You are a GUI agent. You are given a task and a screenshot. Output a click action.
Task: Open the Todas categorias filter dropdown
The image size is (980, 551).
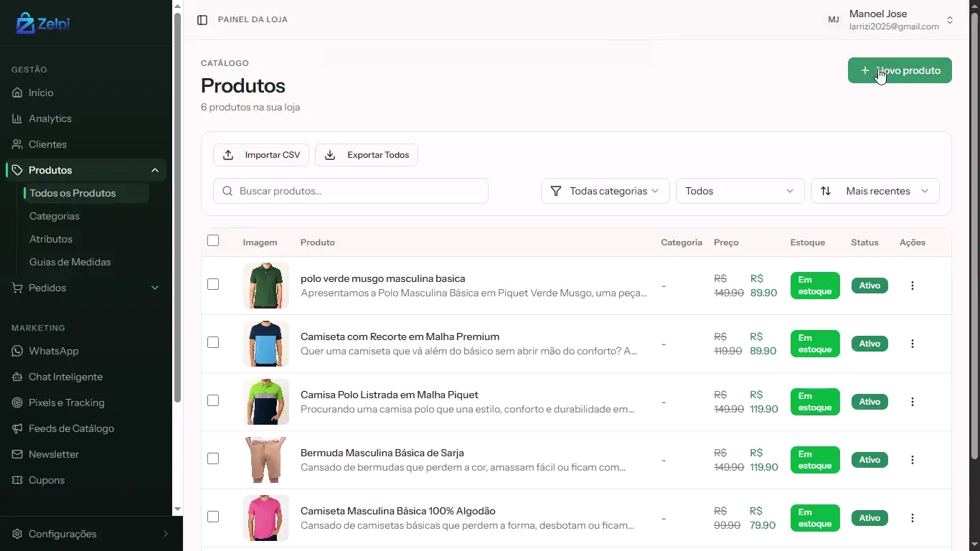[606, 191]
